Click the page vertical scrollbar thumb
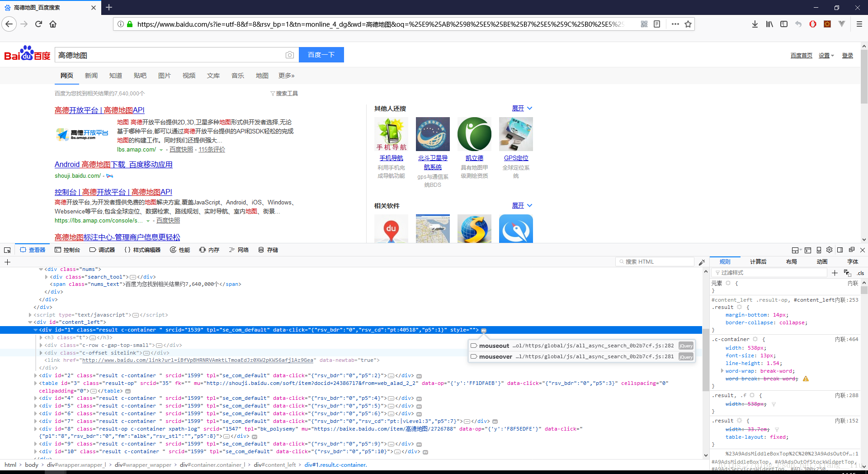This screenshot has height=474, width=868. (864, 77)
